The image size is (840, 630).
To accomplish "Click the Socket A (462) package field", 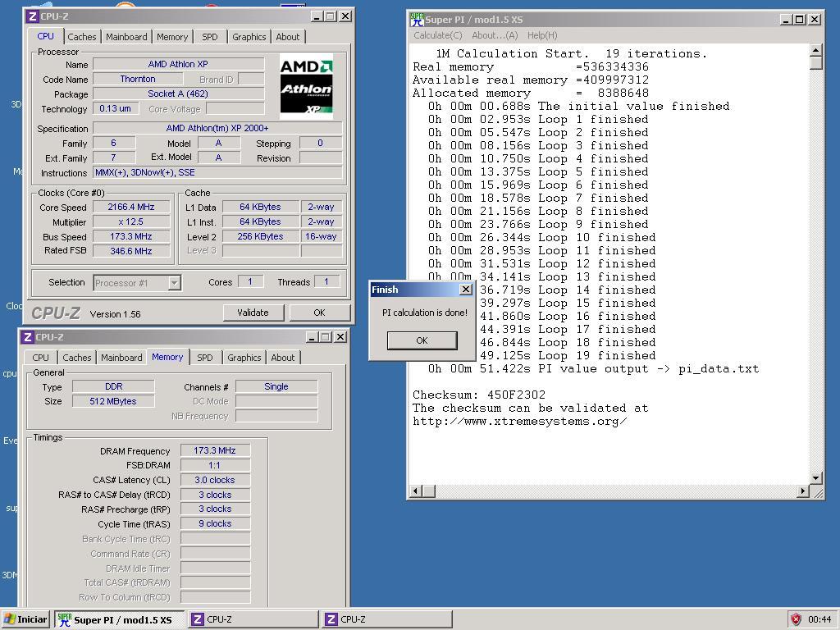I will [x=178, y=94].
